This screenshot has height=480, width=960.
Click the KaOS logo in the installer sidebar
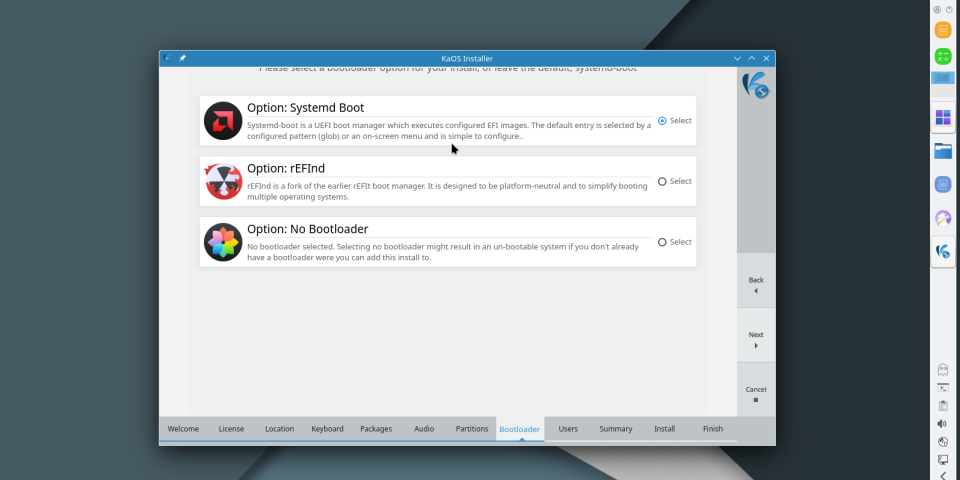pos(755,85)
